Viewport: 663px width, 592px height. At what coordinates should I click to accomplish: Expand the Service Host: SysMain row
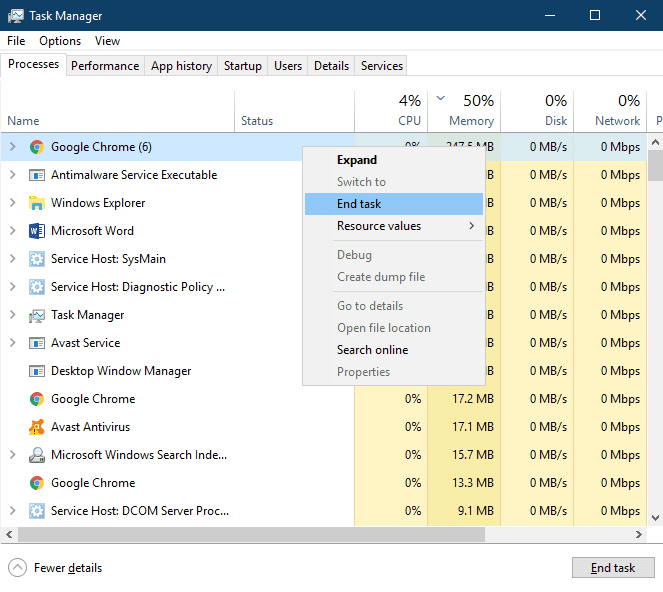(13, 259)
